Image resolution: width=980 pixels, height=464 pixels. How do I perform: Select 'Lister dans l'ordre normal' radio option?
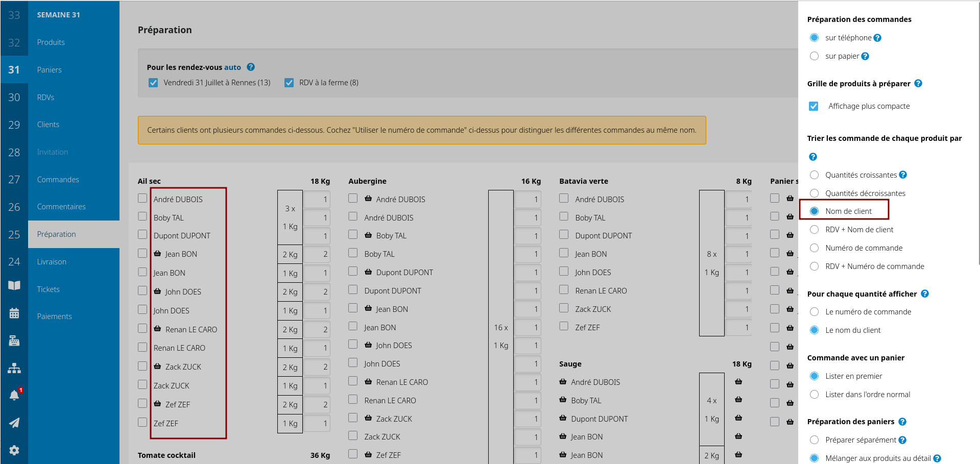[815, 395]
